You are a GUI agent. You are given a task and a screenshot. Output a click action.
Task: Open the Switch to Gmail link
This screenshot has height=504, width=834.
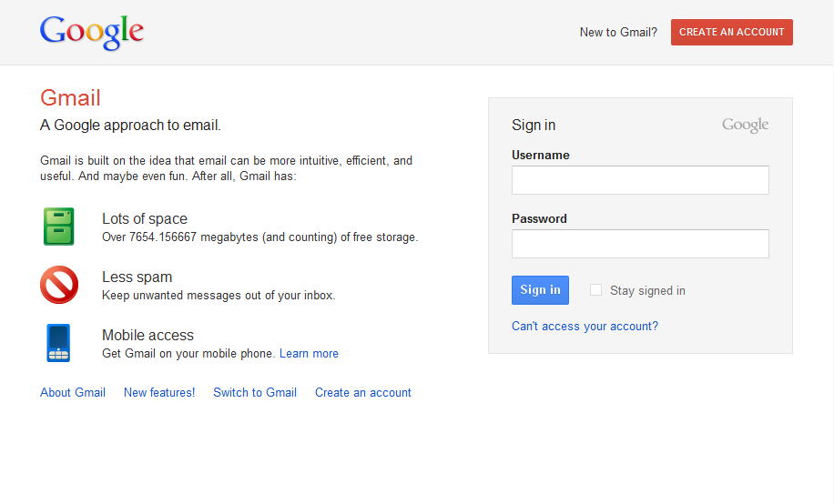(255, 392)
